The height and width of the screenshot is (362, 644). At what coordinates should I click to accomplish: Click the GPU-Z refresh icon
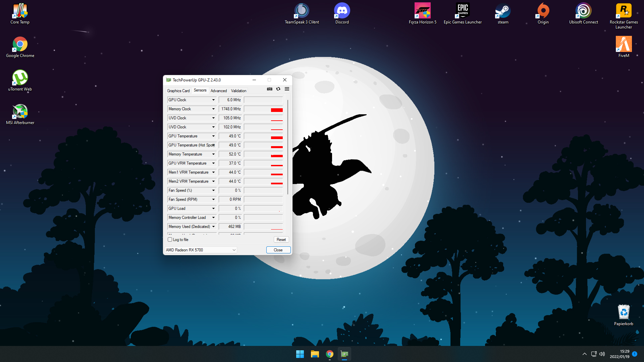click(x=278, y=89)
